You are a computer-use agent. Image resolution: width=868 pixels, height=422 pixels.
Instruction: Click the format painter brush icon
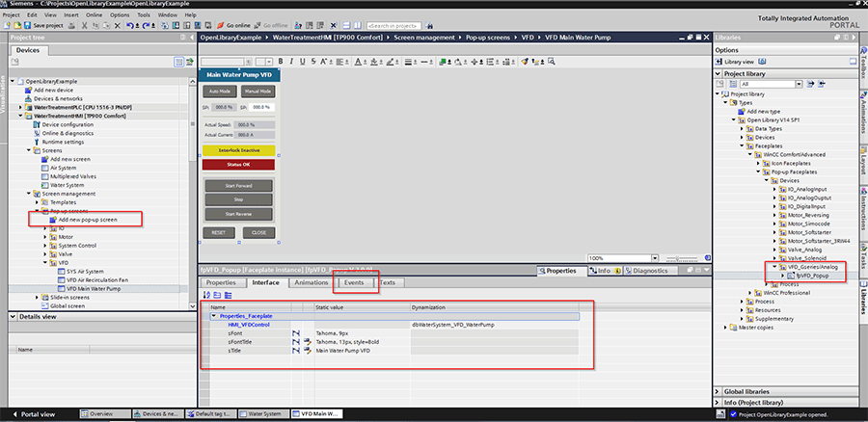(525, 62)
